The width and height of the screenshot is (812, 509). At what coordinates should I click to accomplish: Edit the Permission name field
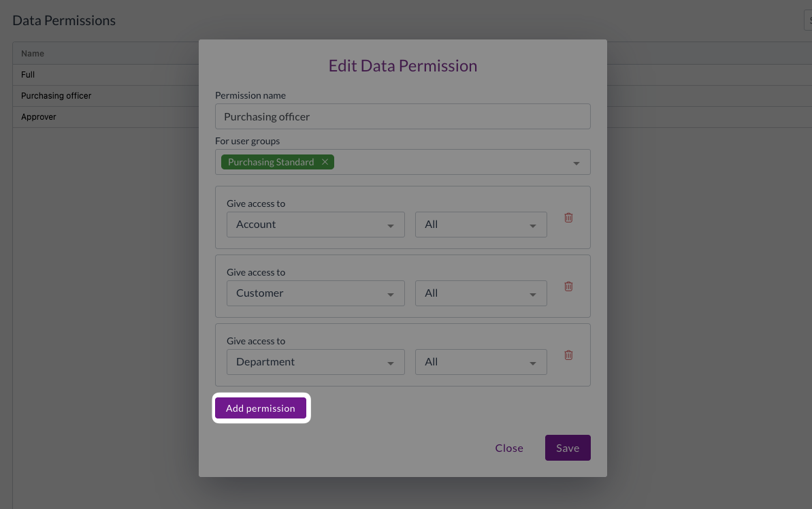[402, 116]
